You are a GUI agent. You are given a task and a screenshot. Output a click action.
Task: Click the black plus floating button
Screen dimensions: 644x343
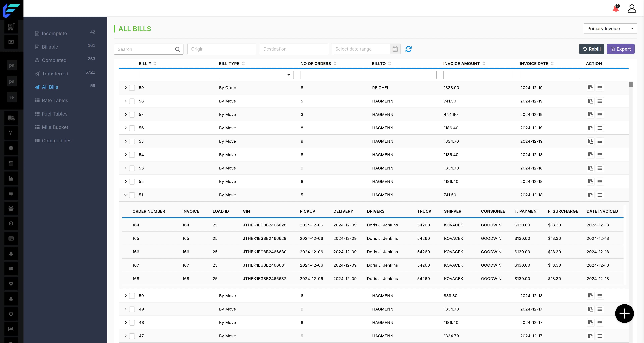625,314
